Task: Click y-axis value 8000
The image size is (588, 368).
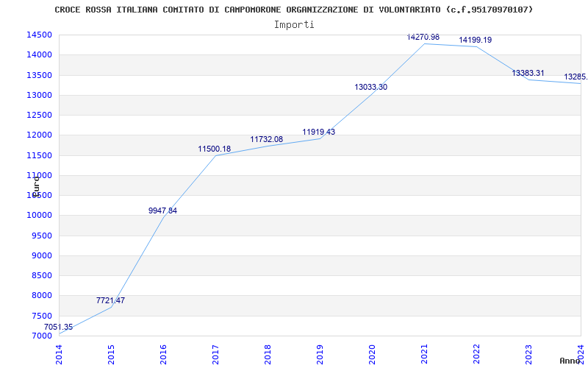Action: (x=41, y=296)
